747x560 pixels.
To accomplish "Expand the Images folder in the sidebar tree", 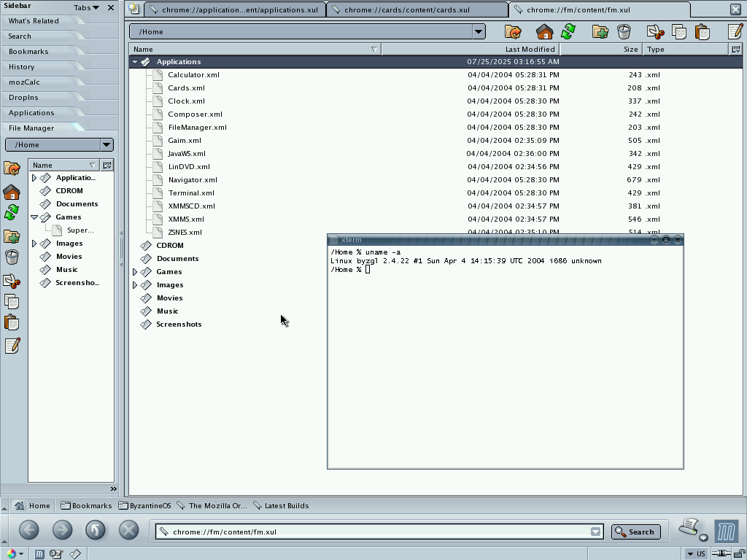I will [x=34, y=244].
